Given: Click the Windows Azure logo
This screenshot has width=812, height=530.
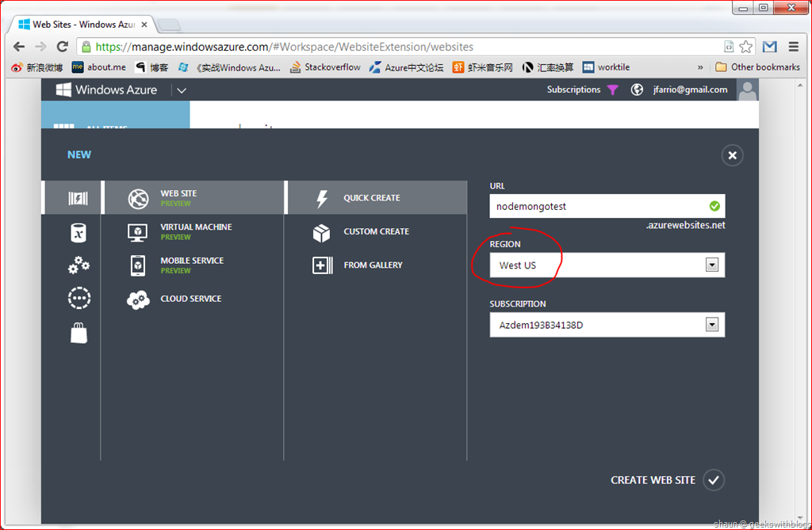Looking at the screenshot, I should 107,90.
